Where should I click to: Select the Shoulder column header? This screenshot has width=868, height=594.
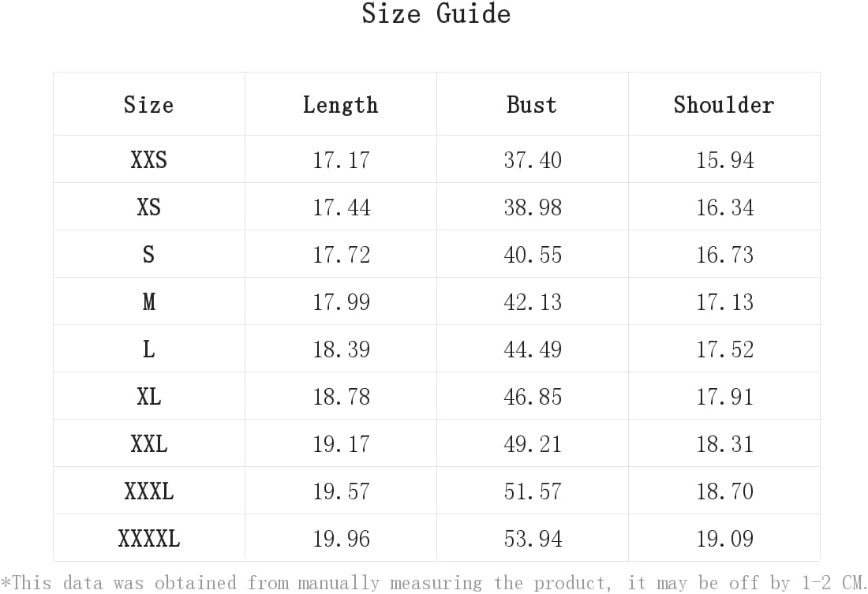pos(724,105)
